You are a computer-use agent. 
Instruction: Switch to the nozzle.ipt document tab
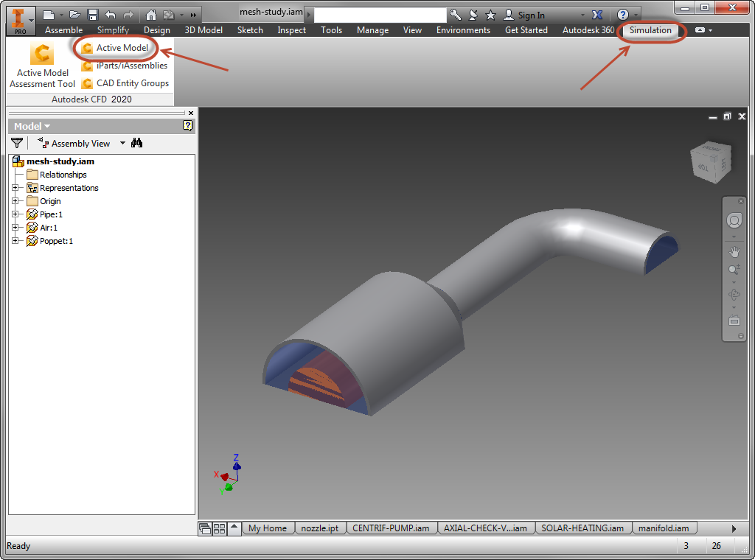(x=320, y=528)
